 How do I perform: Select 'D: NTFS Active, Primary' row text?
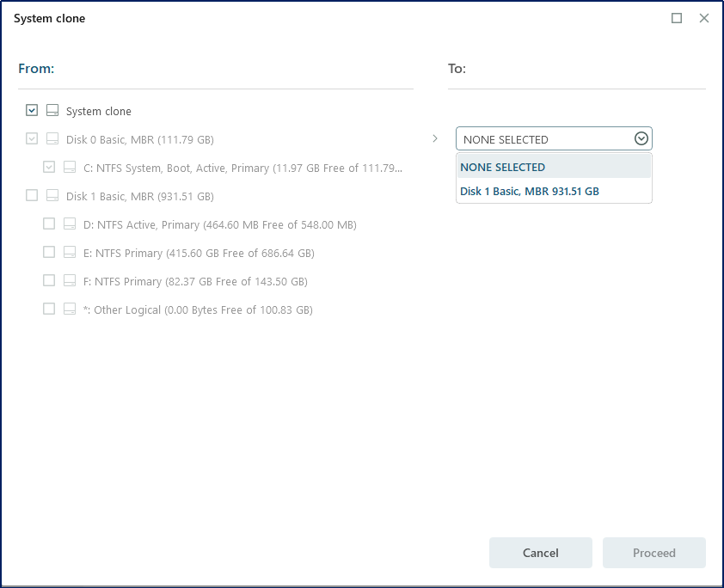[x=220, y=224]
